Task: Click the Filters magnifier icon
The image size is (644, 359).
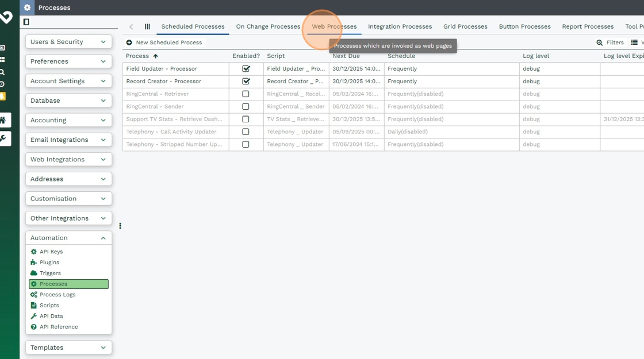Action: coord(600,43)
